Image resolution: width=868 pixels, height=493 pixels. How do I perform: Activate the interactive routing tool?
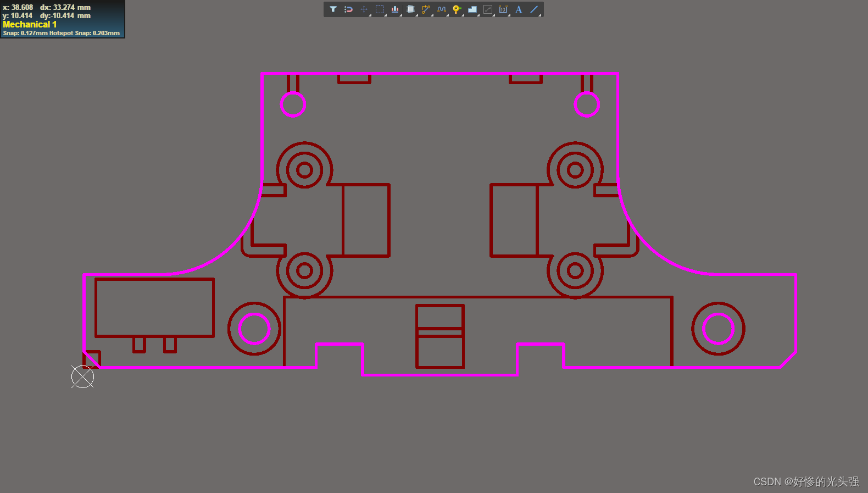pyautogui.click(x=426, y=9)
